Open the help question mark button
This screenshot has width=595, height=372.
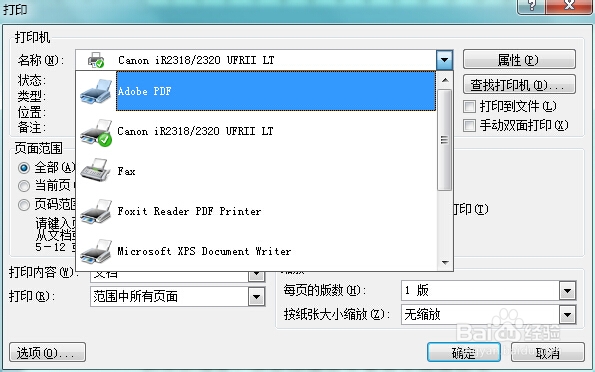(x=531, y=6)
